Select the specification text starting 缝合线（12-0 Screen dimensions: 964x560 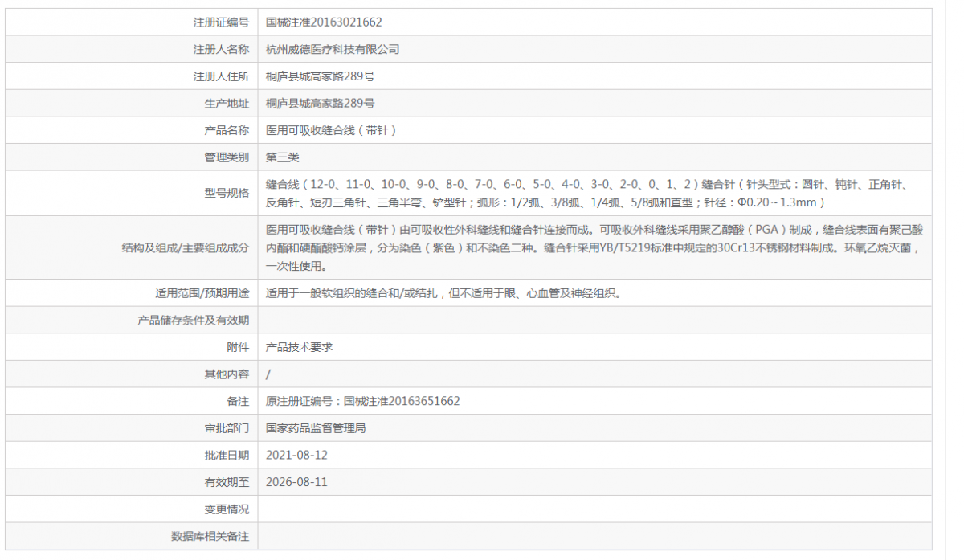click(587, 194)
